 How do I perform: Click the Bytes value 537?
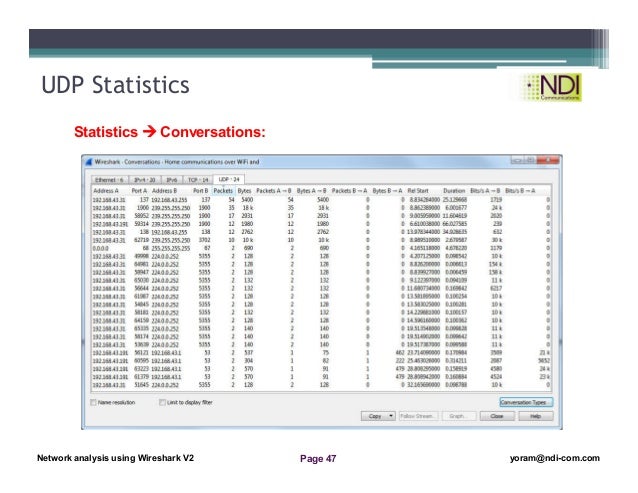[x=249, y=353]
